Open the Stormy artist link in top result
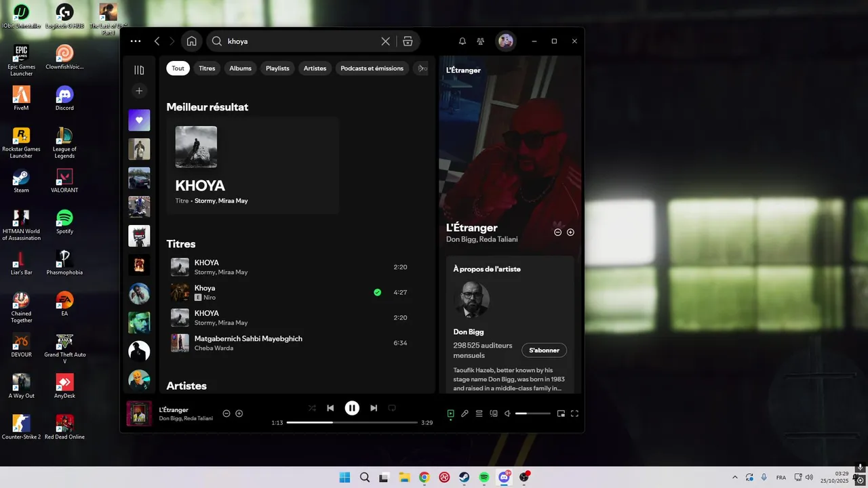 pos(205,201)
